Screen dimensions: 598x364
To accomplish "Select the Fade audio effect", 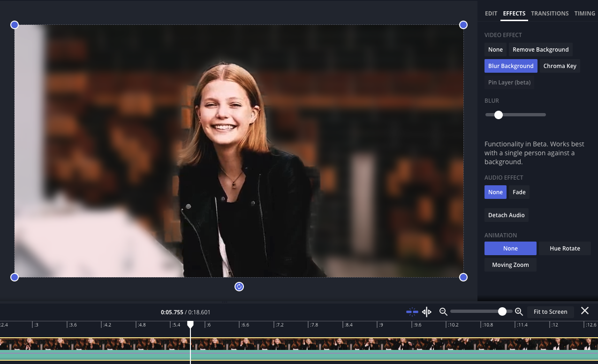I will 519,192.
